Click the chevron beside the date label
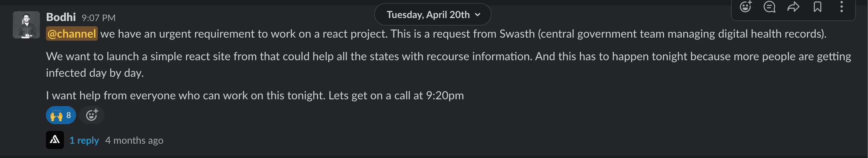Image resolution: width=868 pixels, height=158 pixels. point(478,15)
